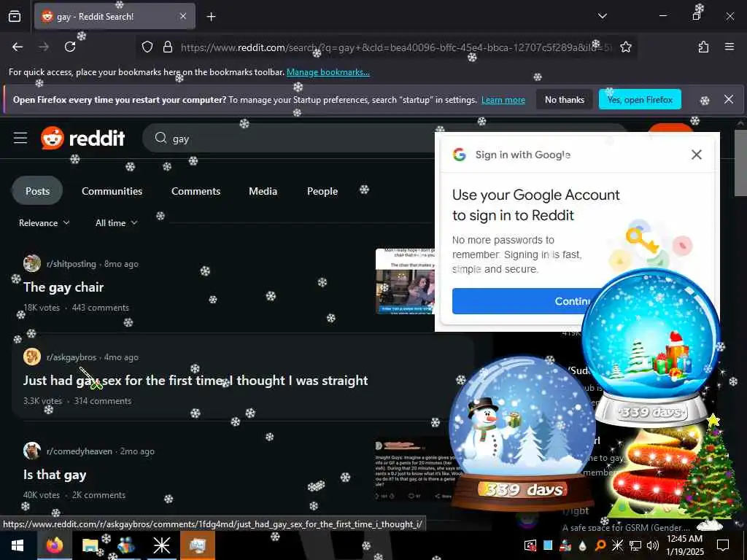
Task: Open the tracking protection shield icon
Action: (x=147, y=47)
